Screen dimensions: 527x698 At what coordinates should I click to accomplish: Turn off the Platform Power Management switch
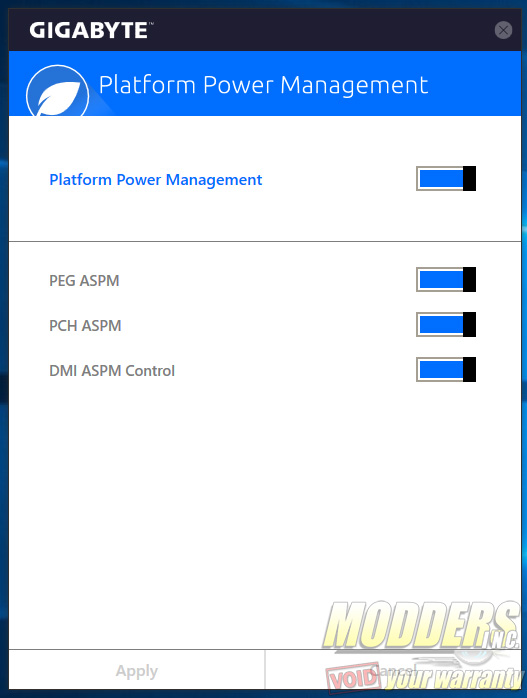[x=446, y=179]
